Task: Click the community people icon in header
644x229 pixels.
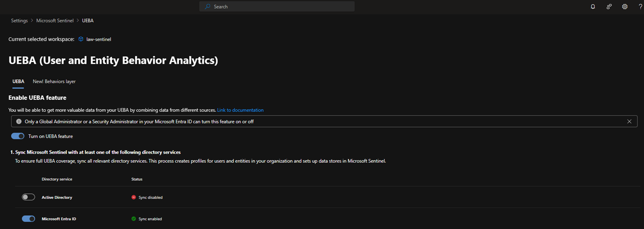Action: [609, 7]
